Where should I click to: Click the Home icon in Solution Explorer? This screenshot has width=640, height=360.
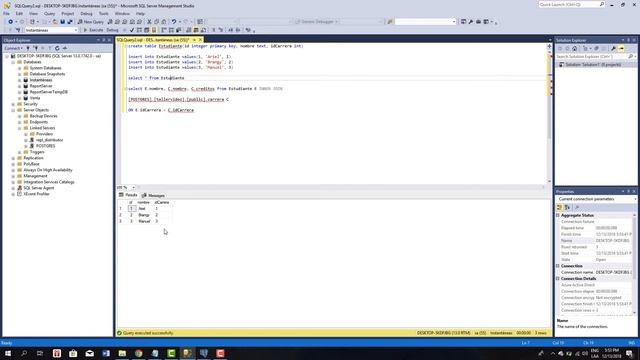[575, 48]
